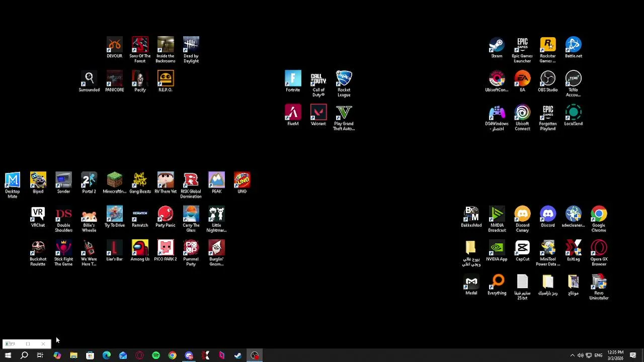644x362 pixels.
Task: Launch the Fortnite shortcut
Action: (293, 81)
